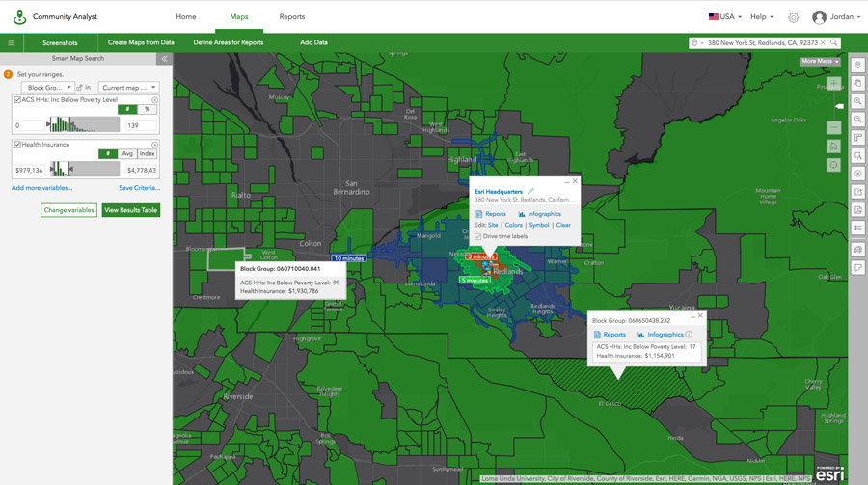Click the Health Insurance histogram range slider
The image size is (868, 485).
[84, 169]
